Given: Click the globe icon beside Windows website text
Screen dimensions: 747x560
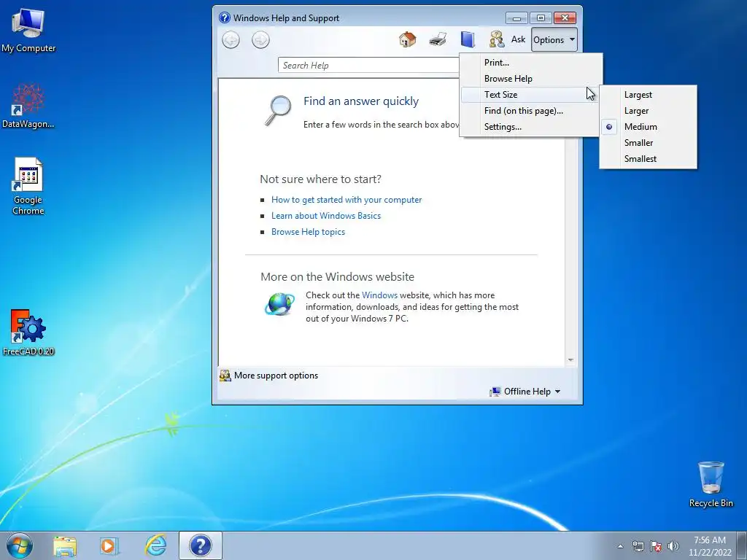Looking at the screenshot, I should [279, 304].
